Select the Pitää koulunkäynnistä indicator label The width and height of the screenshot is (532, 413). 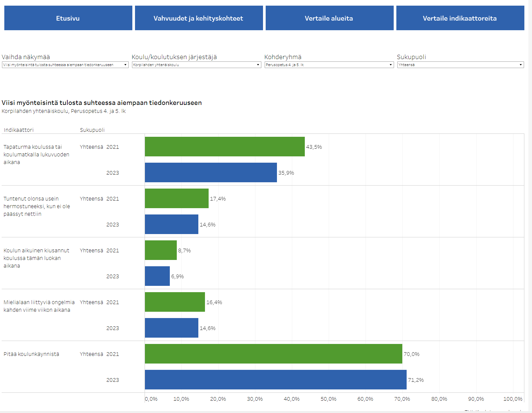click(x=32, y=354)
